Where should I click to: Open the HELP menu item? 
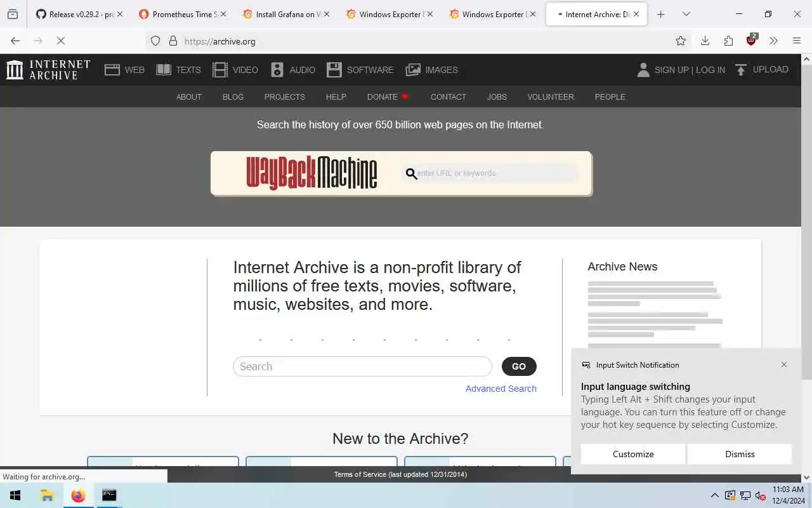pos(336,97)
